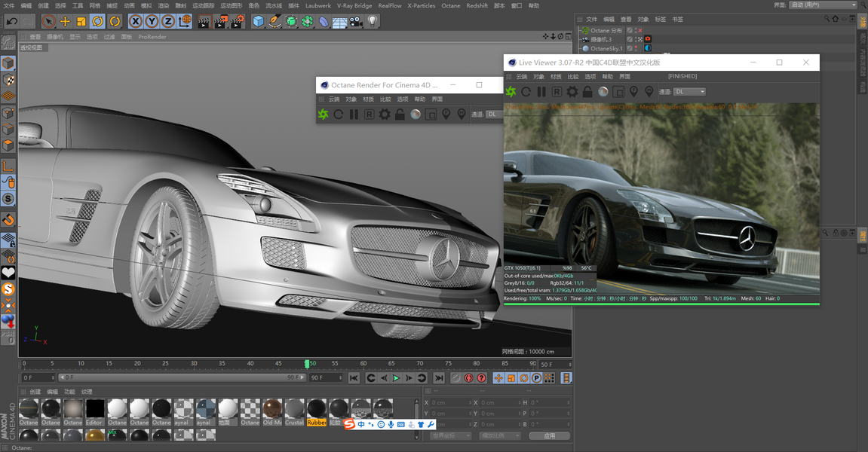Select the Old Me copper material thumbnail
The width and height of the screenshot is (868, 452).
tap(272, 412)
